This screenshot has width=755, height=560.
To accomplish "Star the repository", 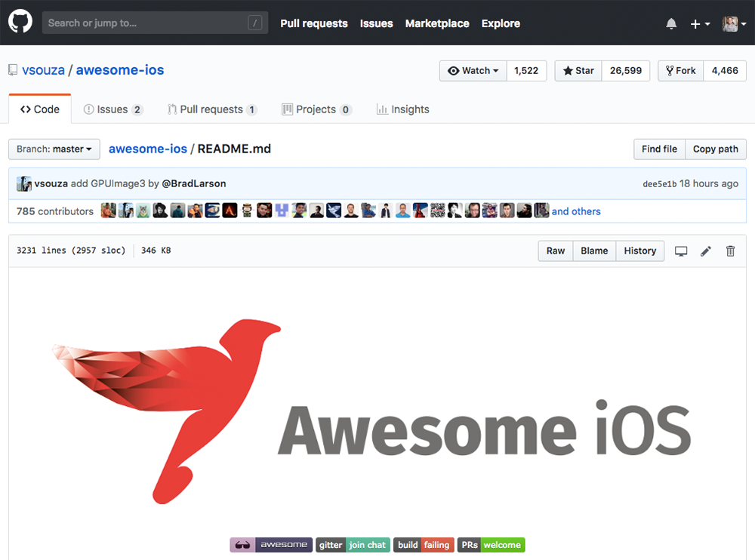I will tap(578, 71).
